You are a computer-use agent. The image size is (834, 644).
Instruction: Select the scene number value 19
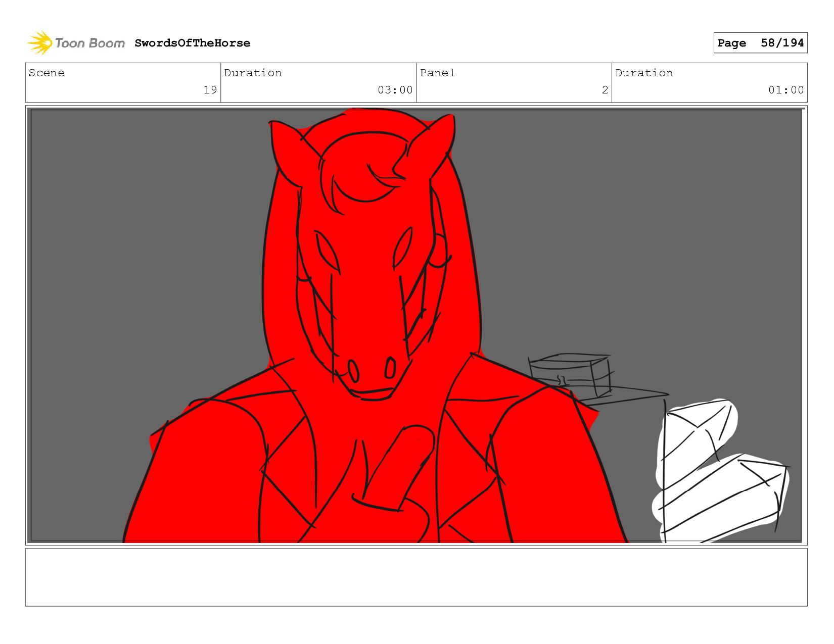tap(210, 90)
